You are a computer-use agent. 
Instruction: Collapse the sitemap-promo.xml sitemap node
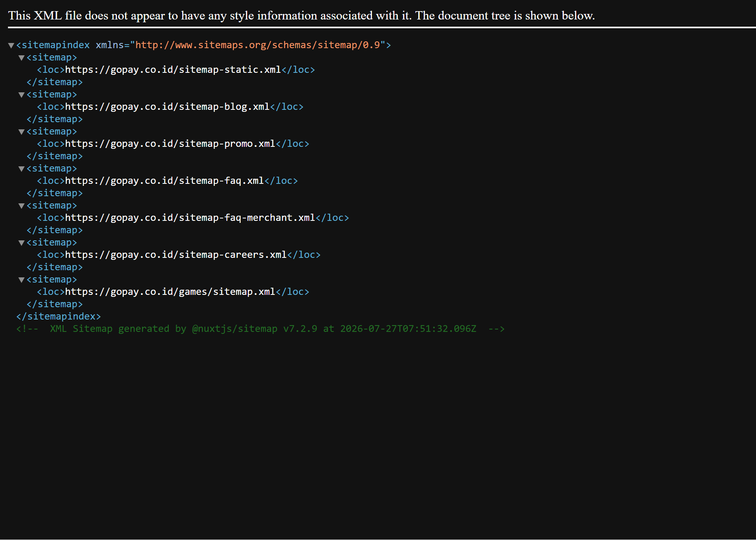pos(21,132)
